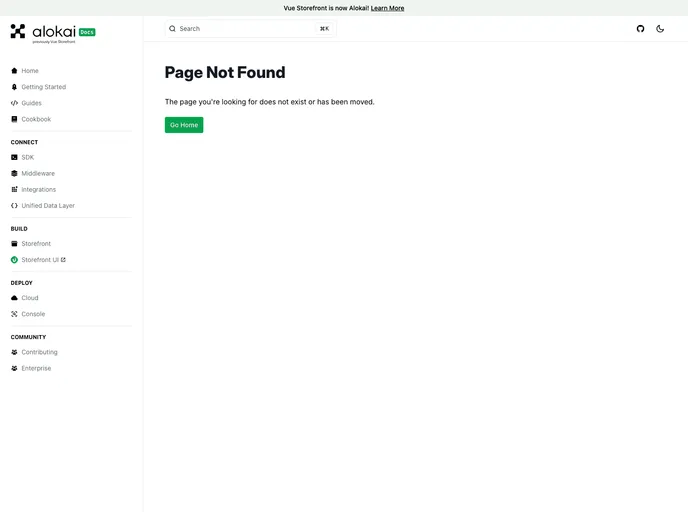Click 'Vue Storefront is now Alokai!' banner text
This screenshot has height=512, width=688.
click(x=326, y=8)
